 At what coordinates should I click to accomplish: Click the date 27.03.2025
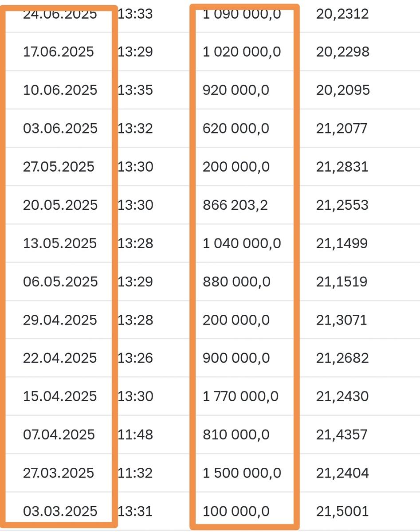pos(59,473)
